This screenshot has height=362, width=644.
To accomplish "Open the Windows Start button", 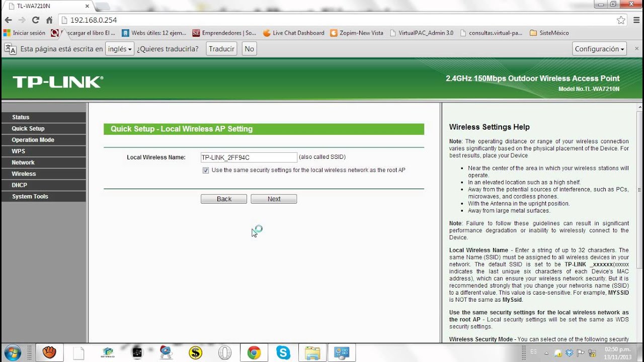I will point(12,352).
